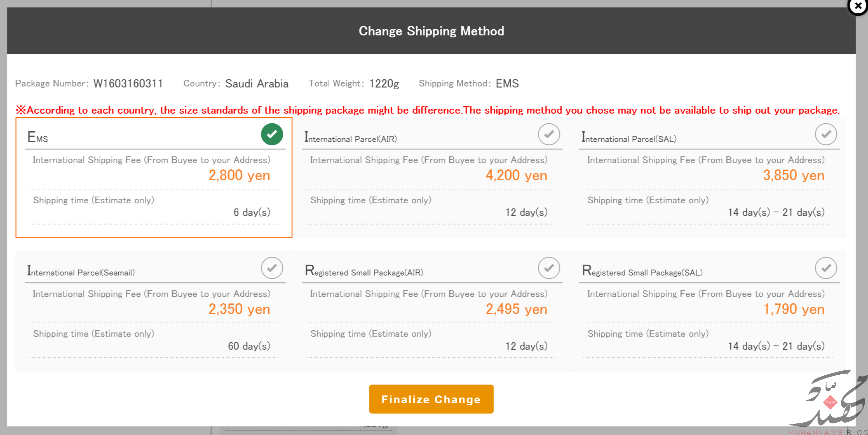This screenshot has width=868, height=435.
Task: Select International Parcel(SAL) check circle
Action: (826, 134)
